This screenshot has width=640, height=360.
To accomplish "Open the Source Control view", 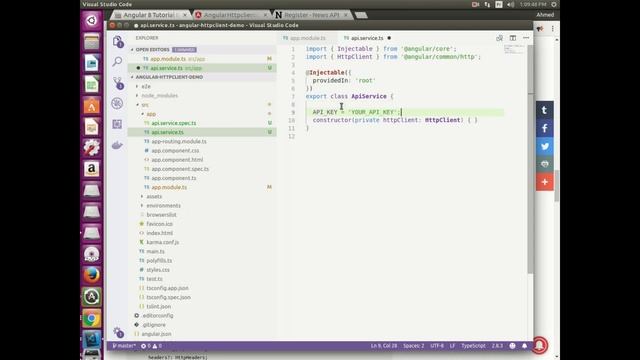I will [x=118, y=83].
